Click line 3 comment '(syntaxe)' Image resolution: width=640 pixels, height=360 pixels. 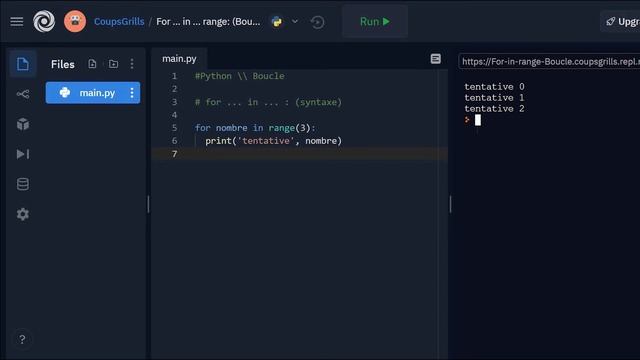tap(318, 102)
